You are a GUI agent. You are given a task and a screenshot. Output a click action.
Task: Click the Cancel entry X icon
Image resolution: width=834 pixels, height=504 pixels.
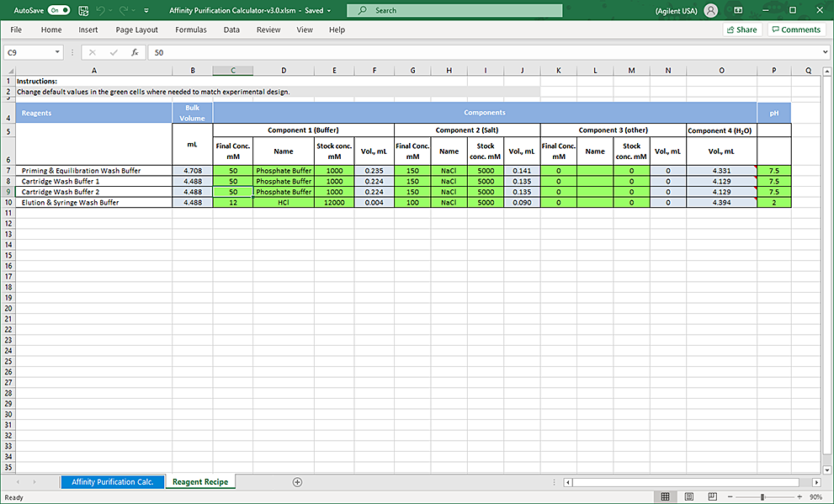point(92,52)
